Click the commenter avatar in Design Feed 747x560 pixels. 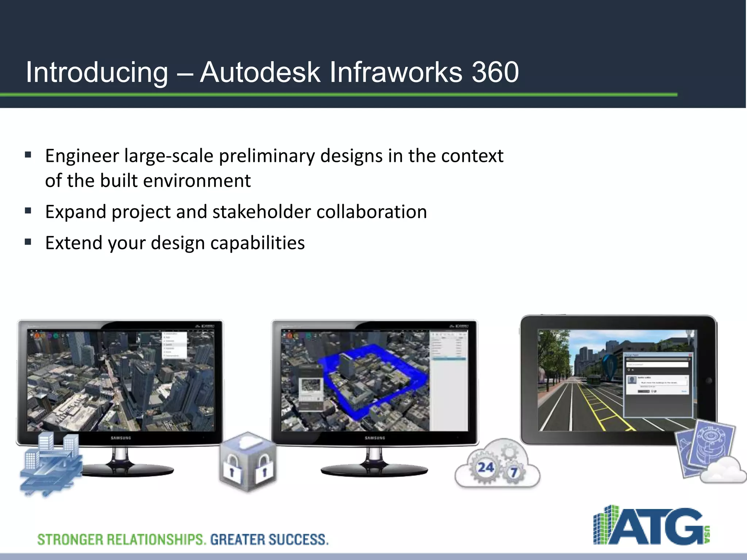[632, 380]
